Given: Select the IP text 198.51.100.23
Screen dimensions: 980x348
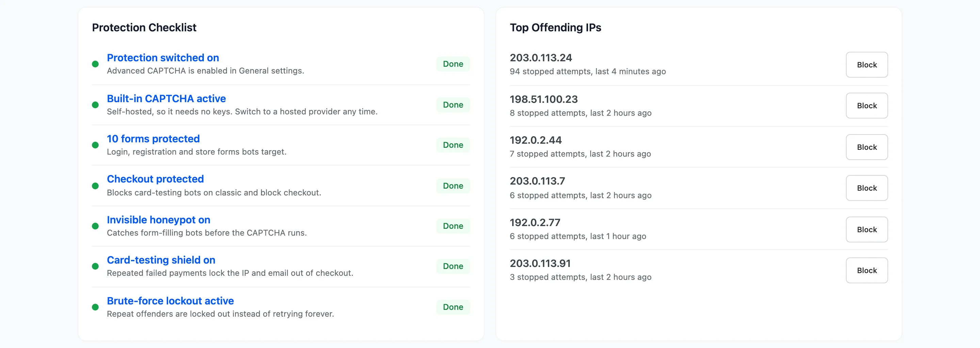Looking at the screenshot, I should pyautogui.click(x=544, y=99).
